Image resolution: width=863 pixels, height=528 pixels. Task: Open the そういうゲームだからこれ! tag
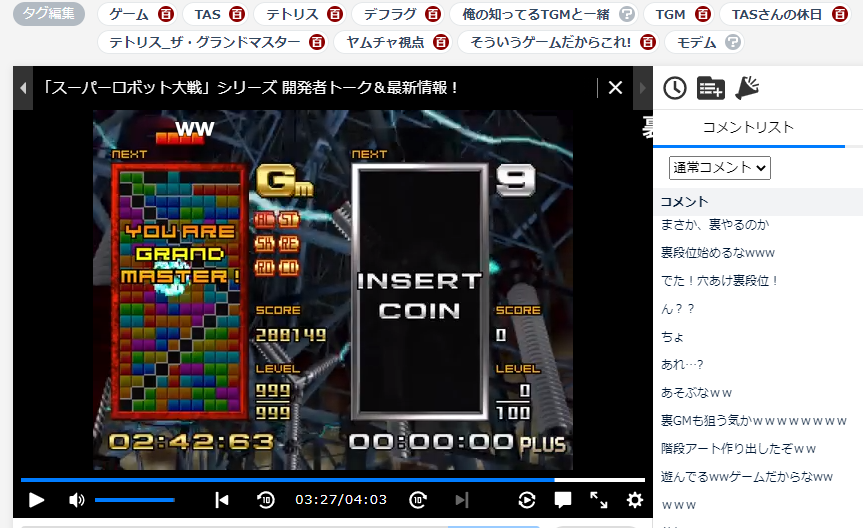550,42
